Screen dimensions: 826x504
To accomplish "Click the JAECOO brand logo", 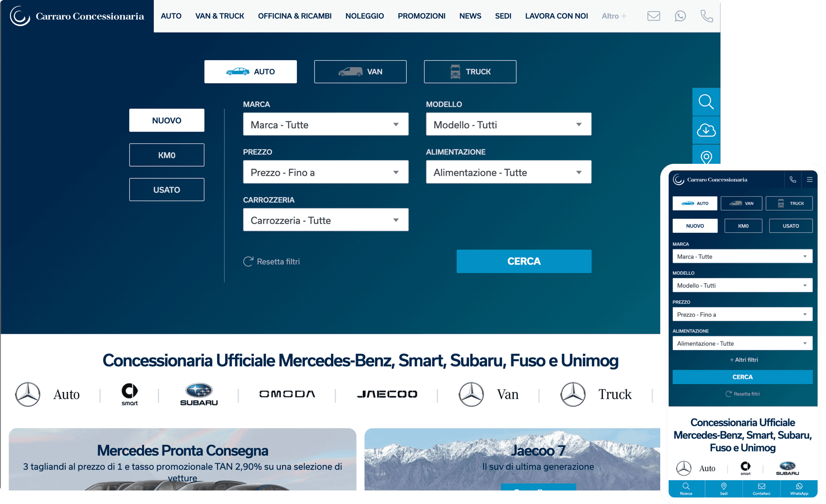I will tap(387, 394).
